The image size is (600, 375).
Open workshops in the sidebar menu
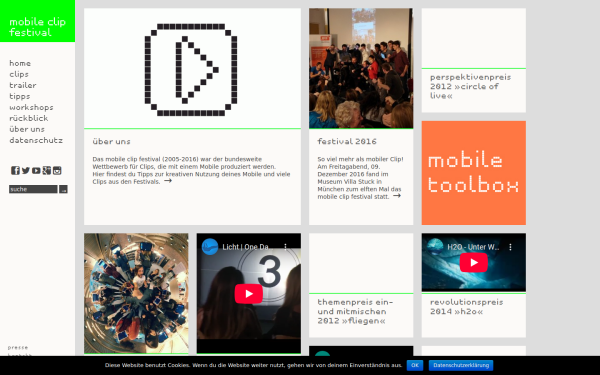point(31,107)
